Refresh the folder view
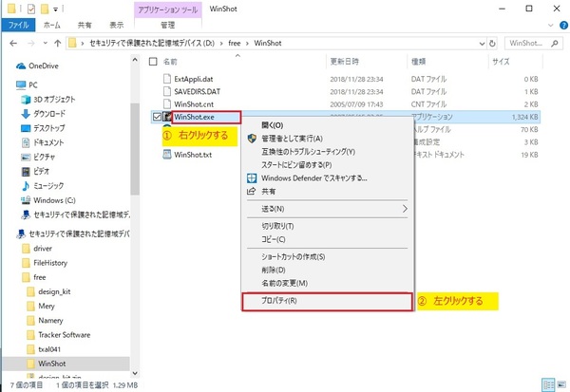This screenshot has height=392, width=570. point(492,44)
